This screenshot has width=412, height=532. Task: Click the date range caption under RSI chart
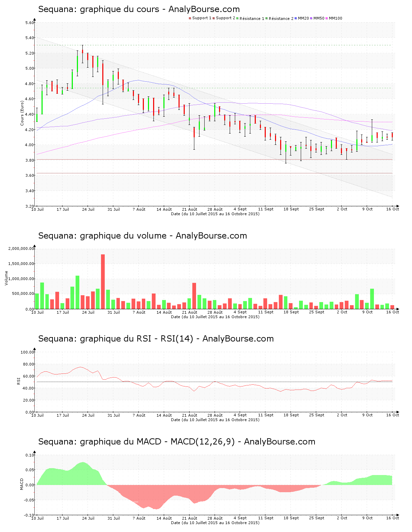(x=215, y=420)
